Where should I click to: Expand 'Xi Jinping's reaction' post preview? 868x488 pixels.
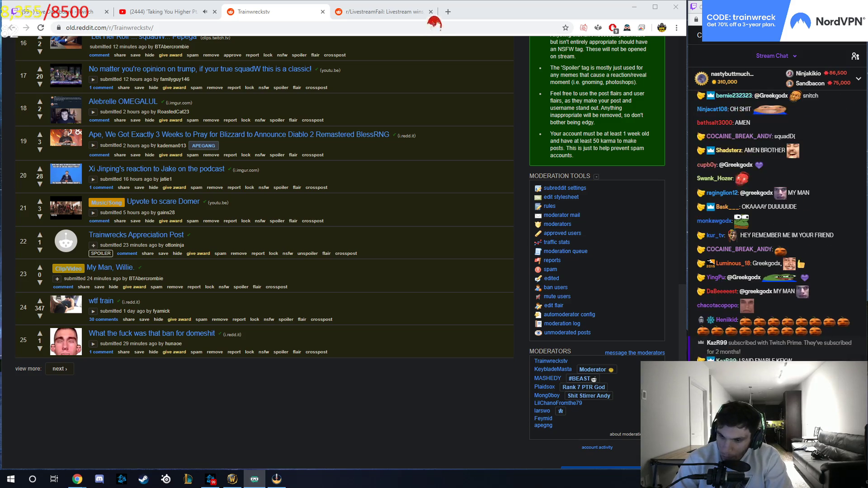pos(93,179)
